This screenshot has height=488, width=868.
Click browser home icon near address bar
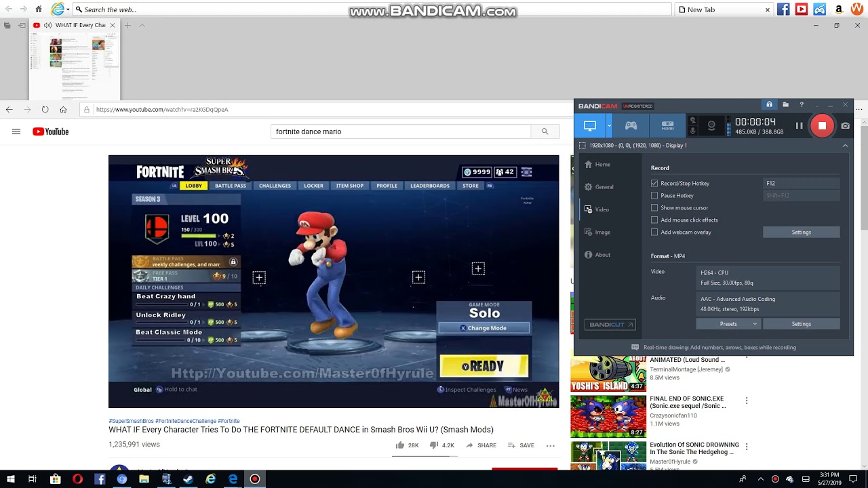point(63,109)
